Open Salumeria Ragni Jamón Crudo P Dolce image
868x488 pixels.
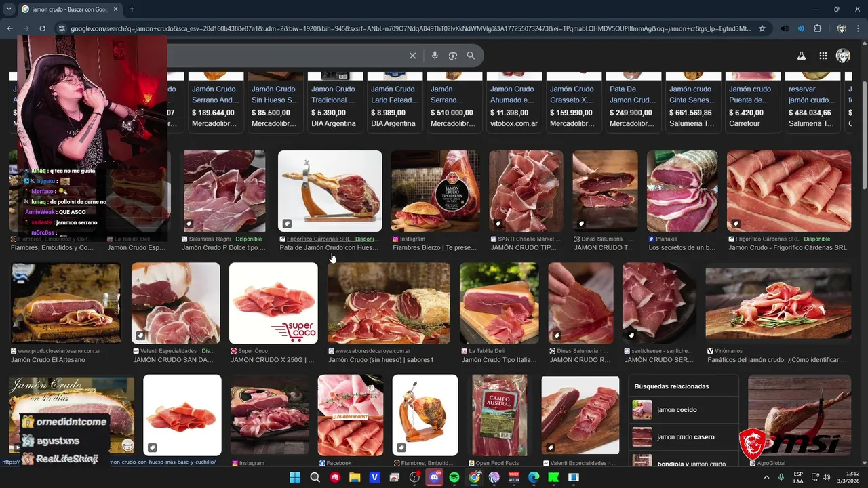tap(224, 191)
